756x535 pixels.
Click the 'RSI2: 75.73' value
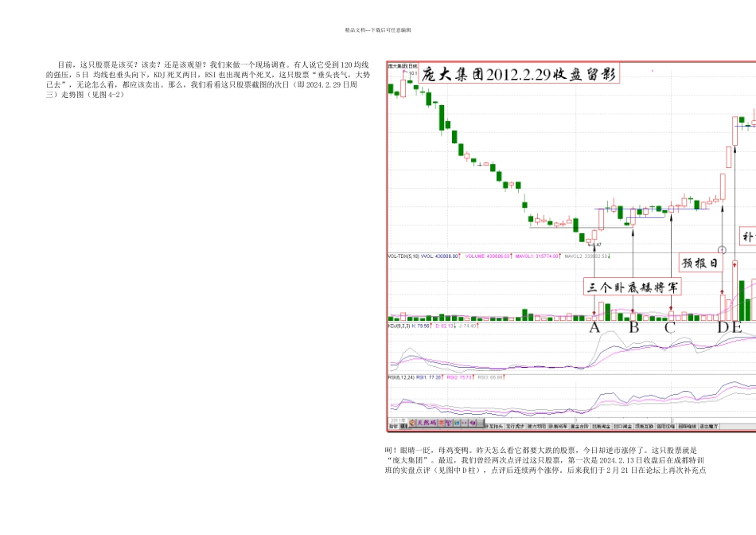pyautogui.click(x=461, y=377)
